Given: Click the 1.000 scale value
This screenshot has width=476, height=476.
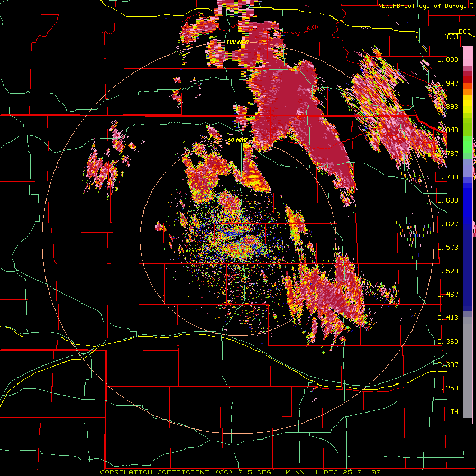Looking at the screenshot, I should coord(448,59).
